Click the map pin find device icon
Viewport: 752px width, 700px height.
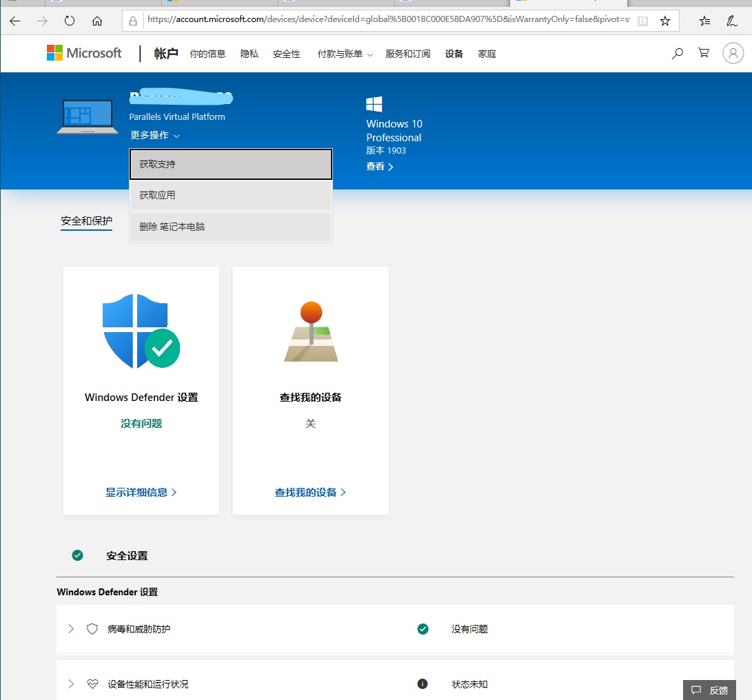[312, 331]
